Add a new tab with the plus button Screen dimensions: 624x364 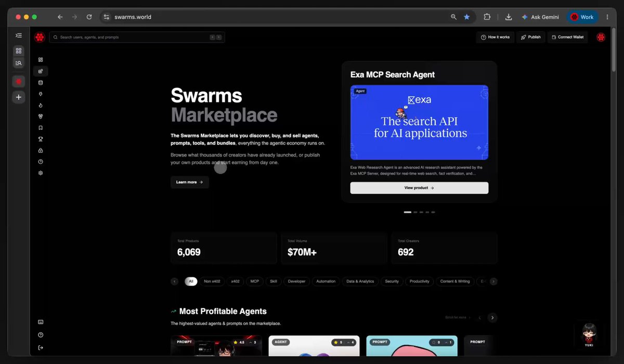point(19,97)
